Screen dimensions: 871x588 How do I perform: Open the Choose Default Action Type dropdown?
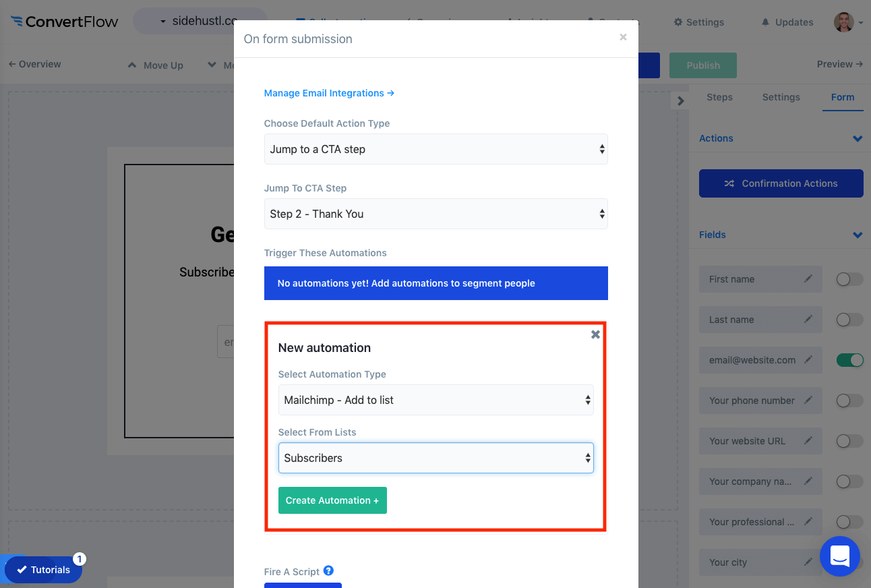(x=435, y=149)
